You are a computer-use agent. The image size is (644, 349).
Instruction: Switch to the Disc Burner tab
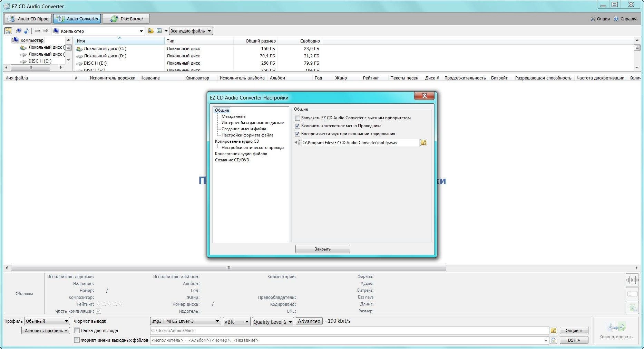point(126,19)
